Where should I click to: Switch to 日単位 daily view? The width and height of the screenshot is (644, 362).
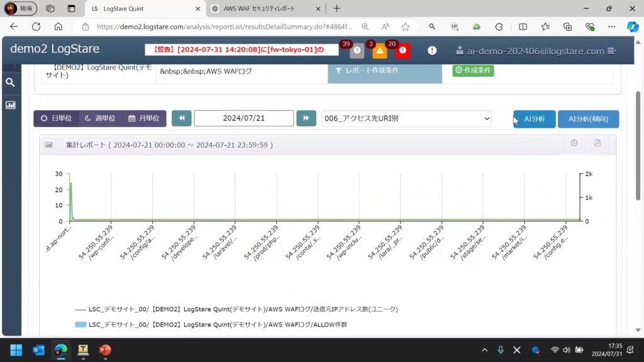tap(57, 118)
